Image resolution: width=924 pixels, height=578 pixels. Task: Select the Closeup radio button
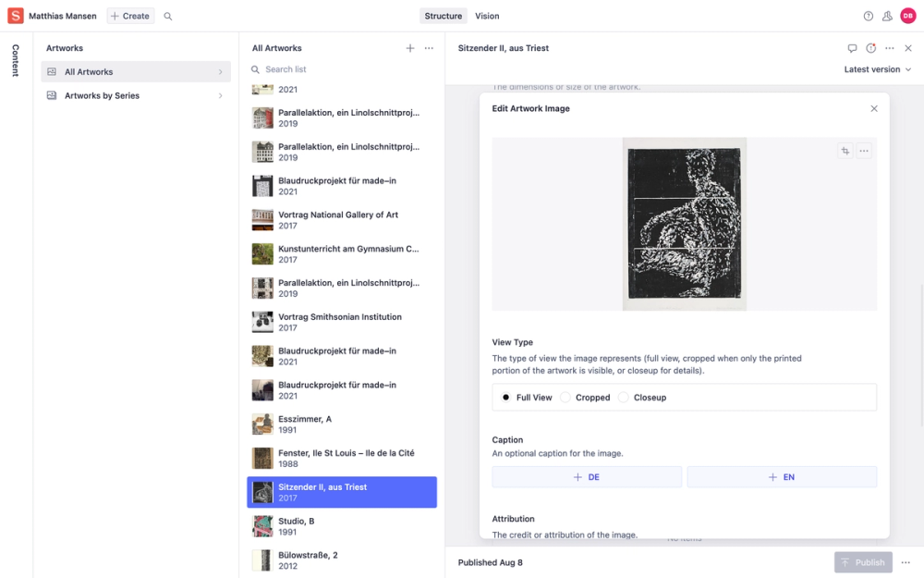[x=623, y=398]
